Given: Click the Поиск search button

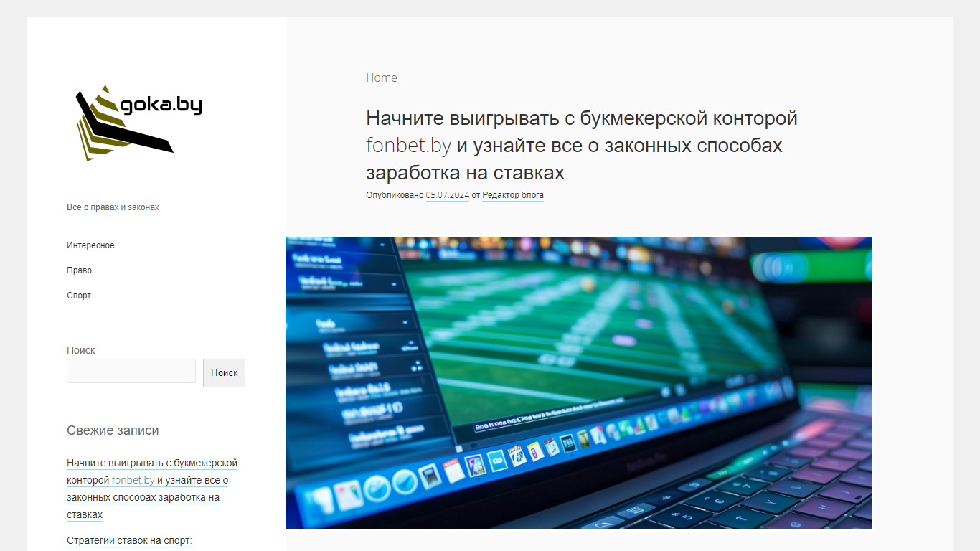Looking at the screenshot, I should 224,373.
